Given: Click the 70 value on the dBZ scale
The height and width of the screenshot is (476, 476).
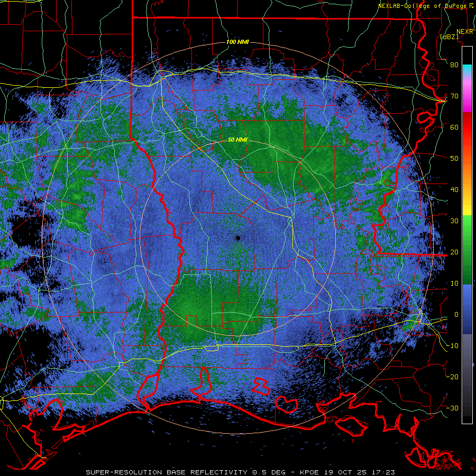Looking at the screenshot, I should pos(454,96).
